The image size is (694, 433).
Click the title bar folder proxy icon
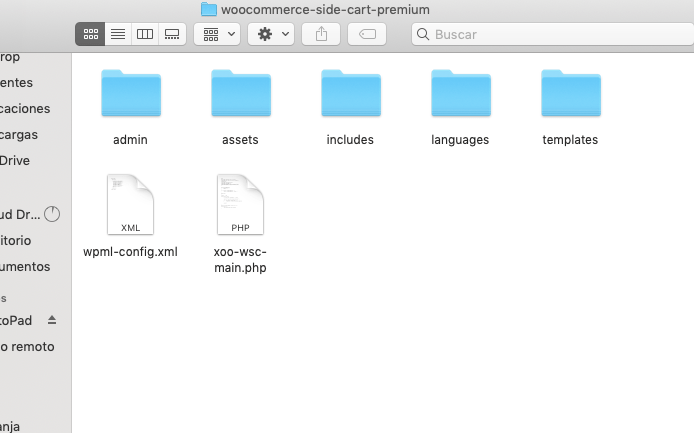point(208,9)
